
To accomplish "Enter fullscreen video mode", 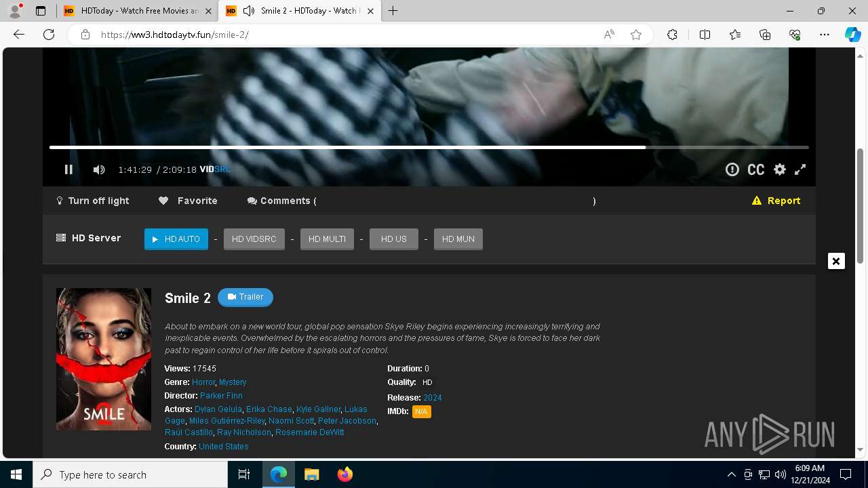I will point(800,169).
